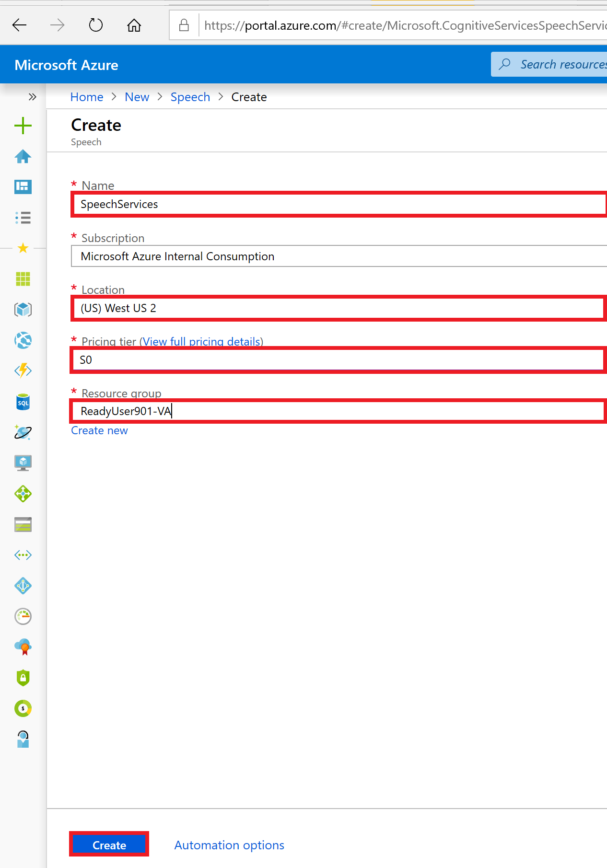Open Security Center green shield icon
Image resolution: width=607 pixels, height=868 pixels.
click(23, 678)
